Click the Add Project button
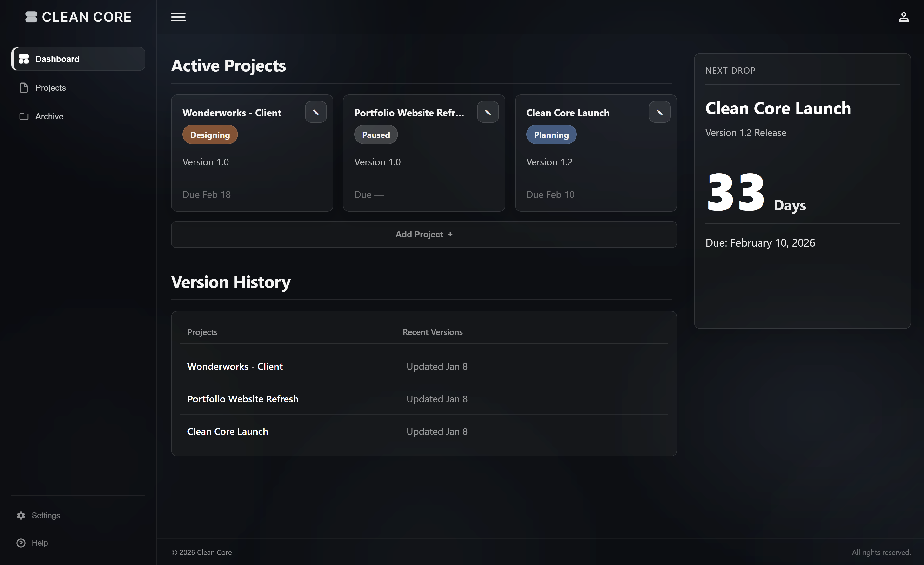This screenshot has width=924, height=565. (x=424, y=234)
